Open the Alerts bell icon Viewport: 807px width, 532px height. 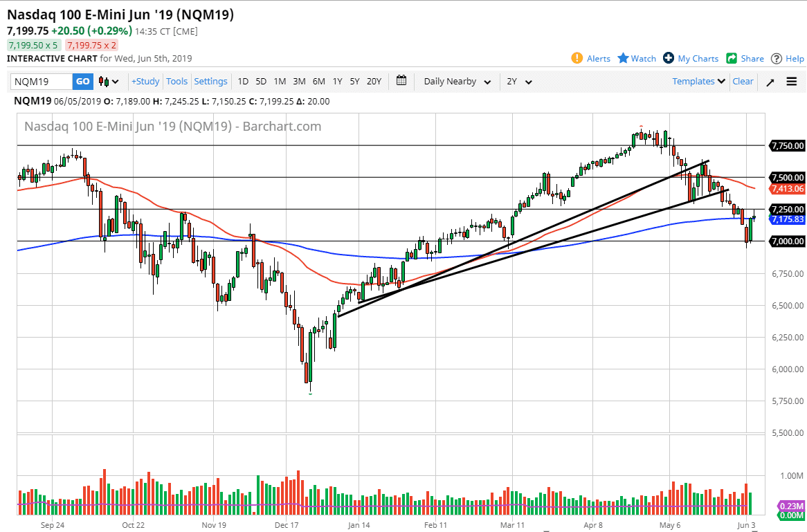(577, 58)
